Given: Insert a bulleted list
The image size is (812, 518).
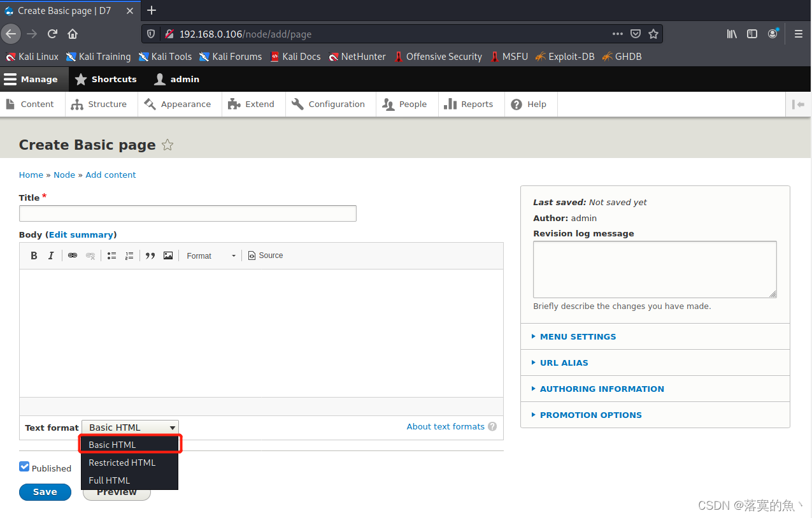Looking at the screenshot, I should (x=111, y=255).
